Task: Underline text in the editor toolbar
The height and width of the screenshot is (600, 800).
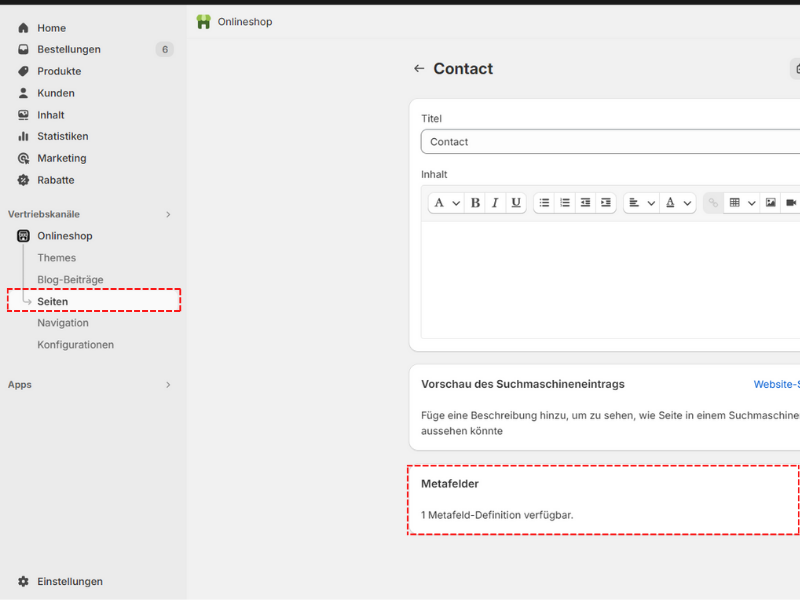Action: click(x=516, y=203)
